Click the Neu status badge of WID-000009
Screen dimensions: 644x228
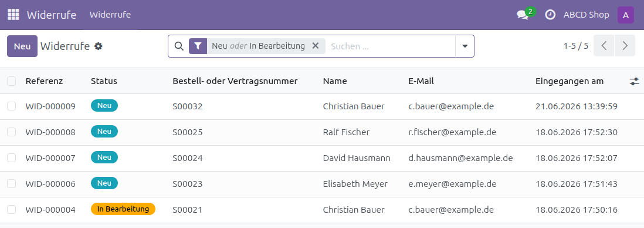point(104,106)
